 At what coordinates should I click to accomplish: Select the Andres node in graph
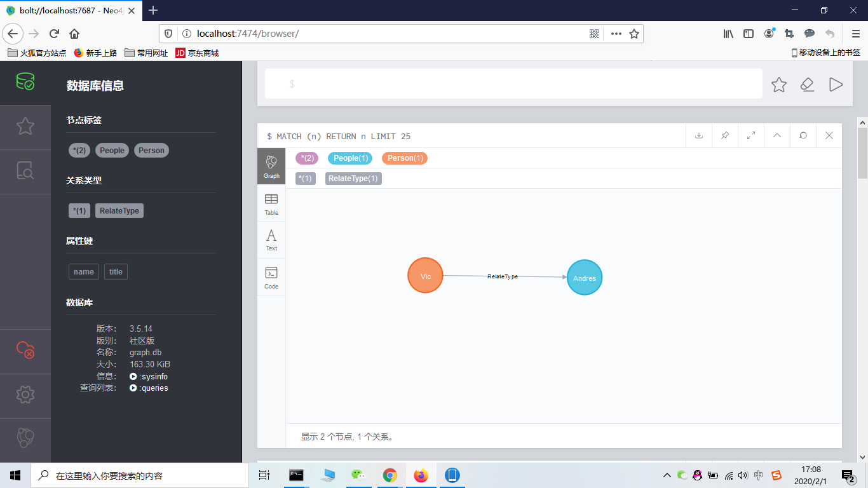pyautogui.click(x=585, y=278)
